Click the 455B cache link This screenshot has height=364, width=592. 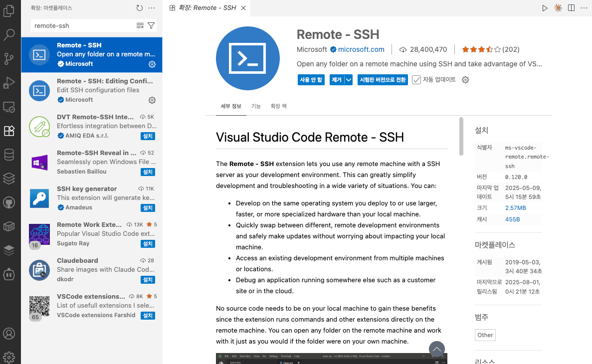(512, 219)
